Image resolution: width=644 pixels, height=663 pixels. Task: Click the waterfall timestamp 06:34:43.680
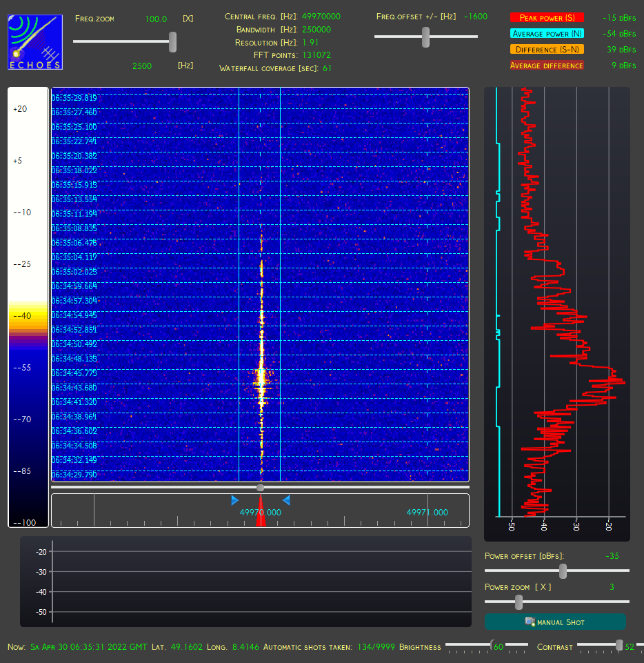(74, 387)
